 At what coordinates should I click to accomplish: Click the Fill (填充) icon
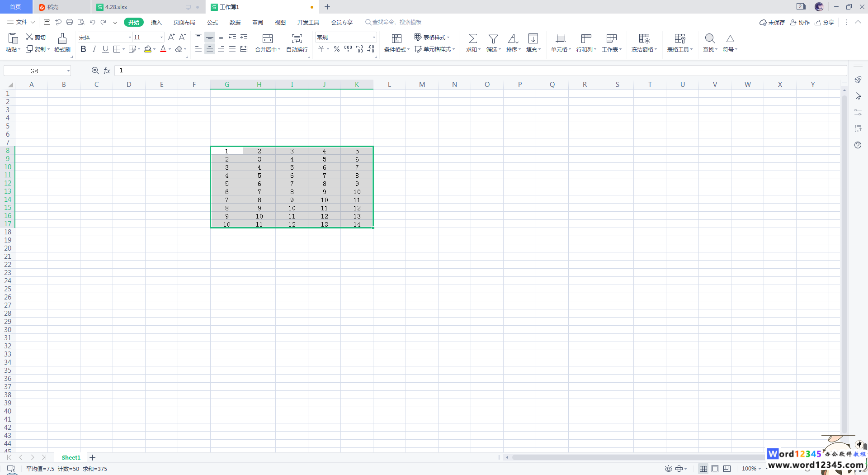[533, 38]
